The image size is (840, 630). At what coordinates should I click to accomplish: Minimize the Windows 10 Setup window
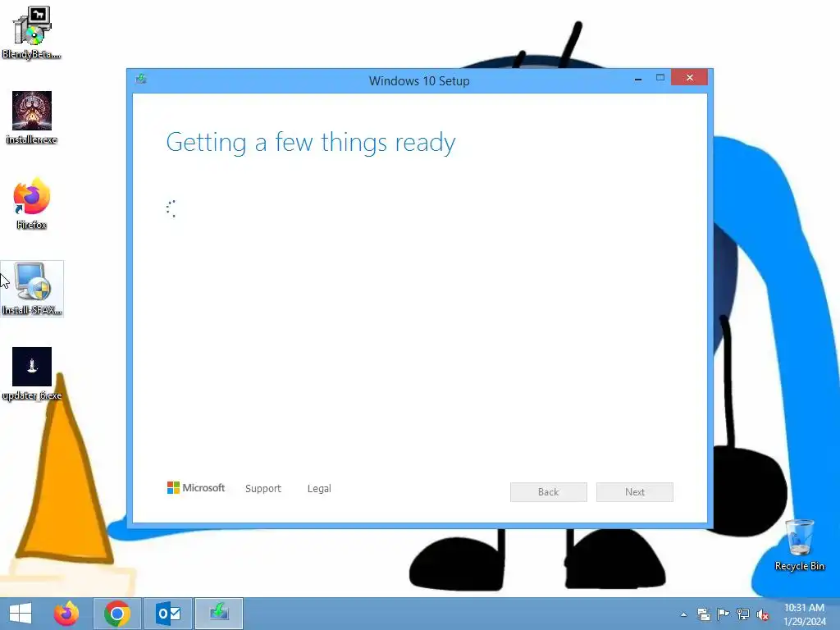[638, 79]
